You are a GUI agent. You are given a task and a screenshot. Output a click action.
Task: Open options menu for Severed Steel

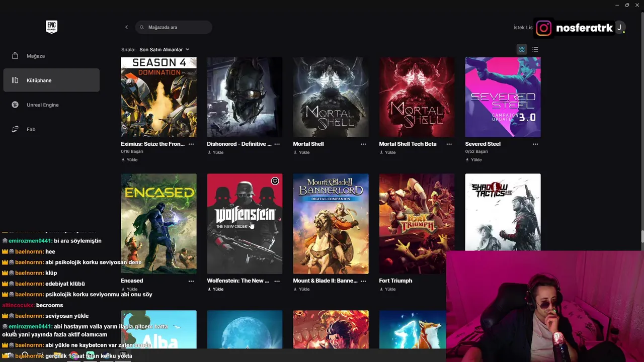(x=535, y=144)
